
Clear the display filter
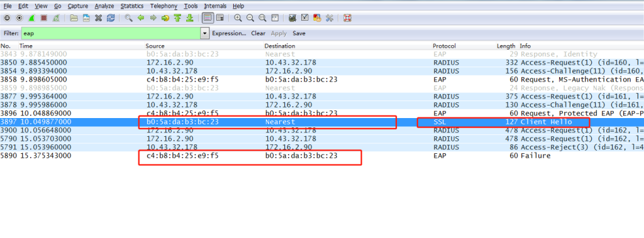(x=258, y=34)
